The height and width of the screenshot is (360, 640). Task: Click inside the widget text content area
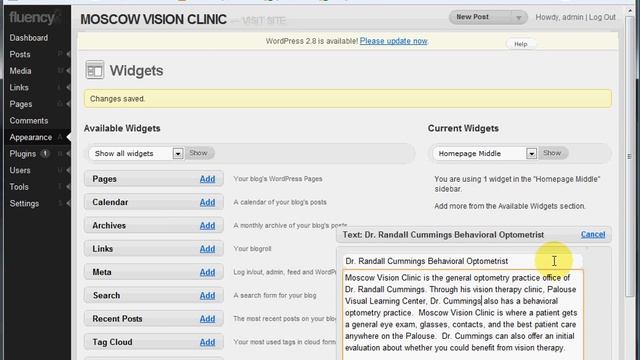[x=463, y=315]
